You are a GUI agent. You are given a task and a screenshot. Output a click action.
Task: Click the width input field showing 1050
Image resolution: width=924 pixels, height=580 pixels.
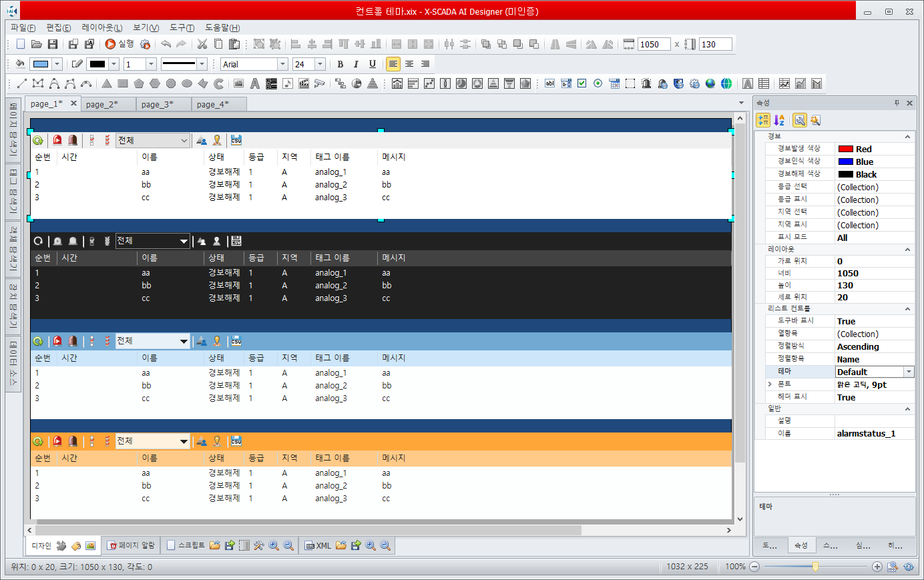(654, 44)
